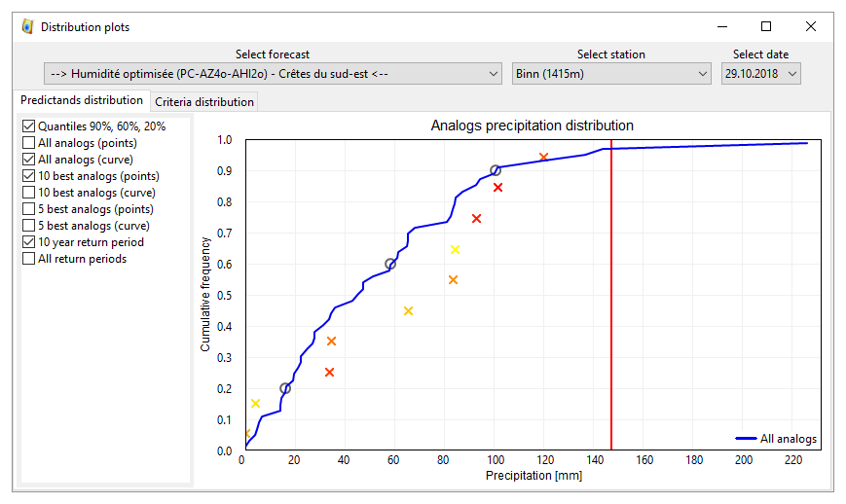Click the red 10 year return period line
Screen dimensions: 846x504
610,292
